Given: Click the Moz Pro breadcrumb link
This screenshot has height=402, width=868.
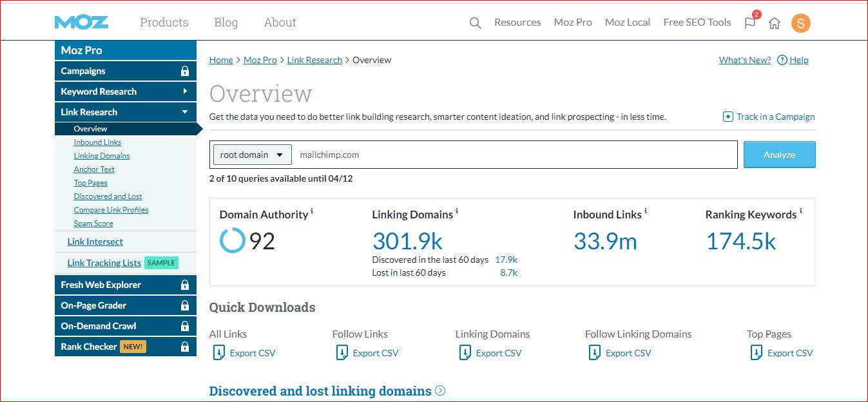Looking at the screenshot, I should click(x=260, y=60).
